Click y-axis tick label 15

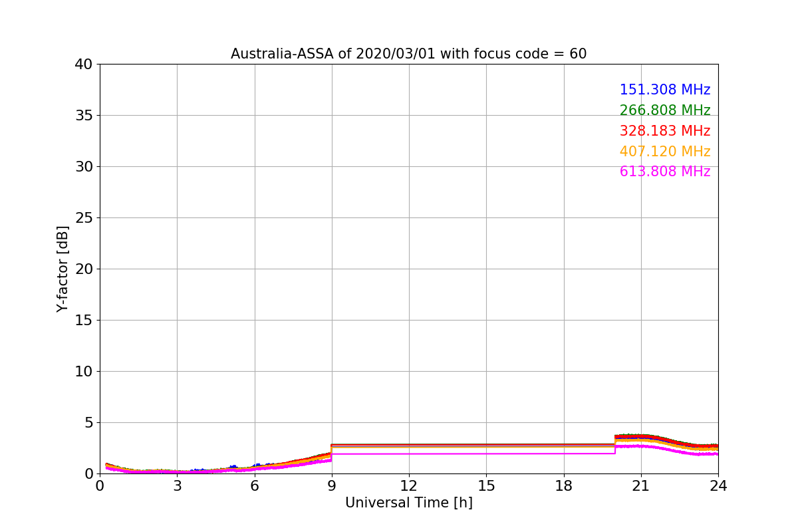83,321
